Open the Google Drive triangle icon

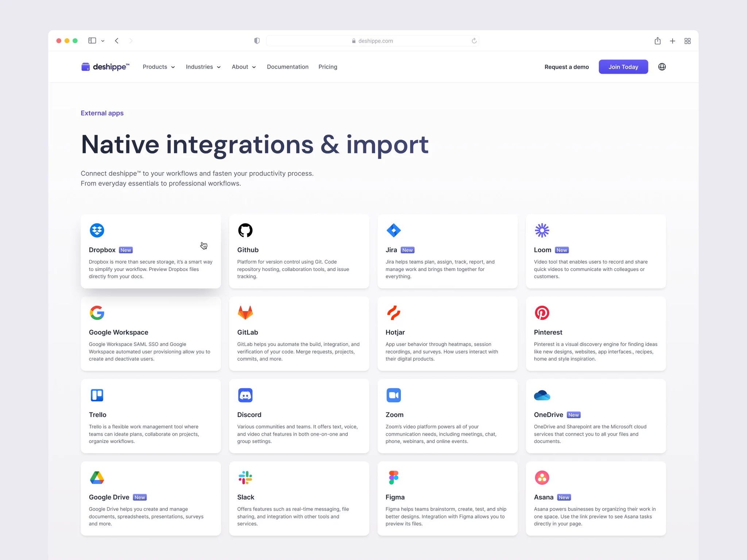tap(97, 478)
